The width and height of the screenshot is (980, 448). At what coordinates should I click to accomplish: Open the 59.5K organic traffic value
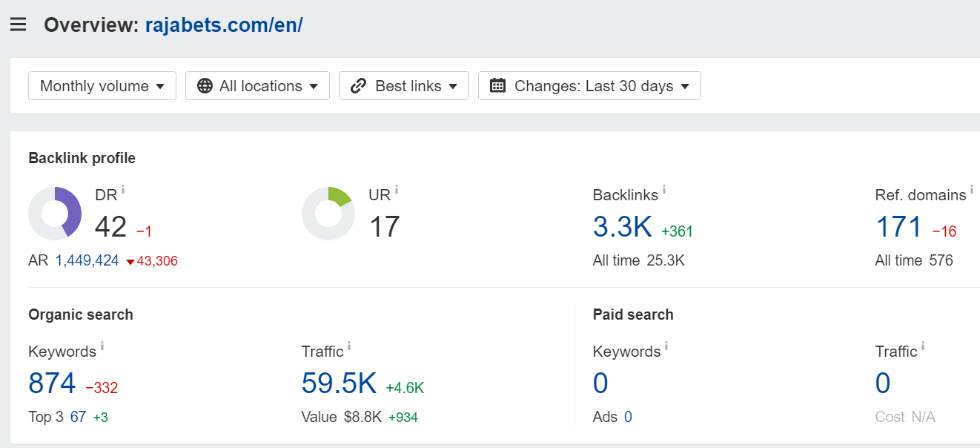(340, 383)
